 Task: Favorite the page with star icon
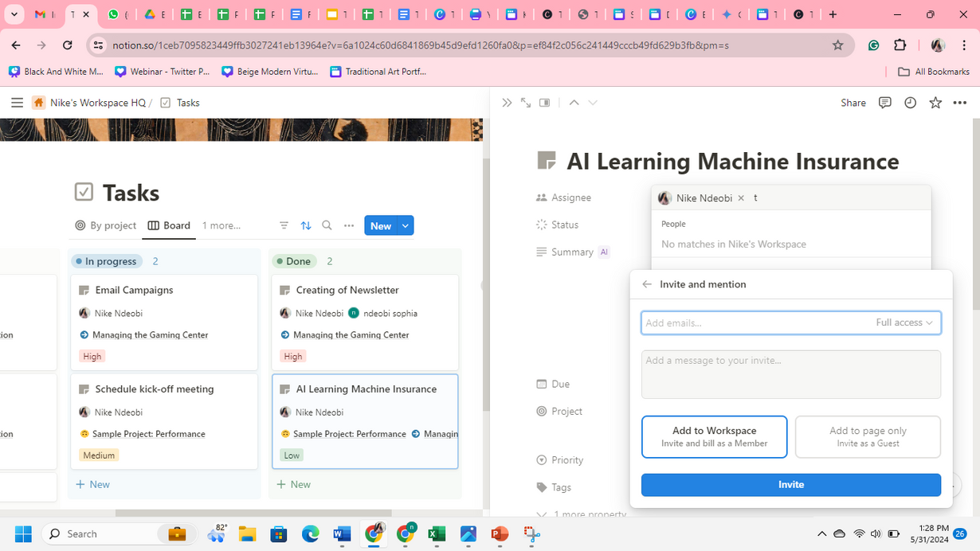[935, 103]
